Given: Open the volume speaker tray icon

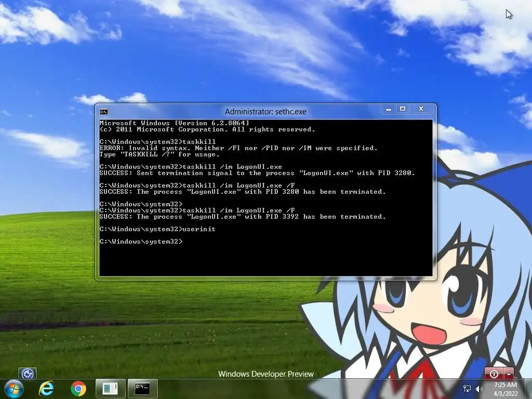Looking at the screenshot, I should [480, 389].
